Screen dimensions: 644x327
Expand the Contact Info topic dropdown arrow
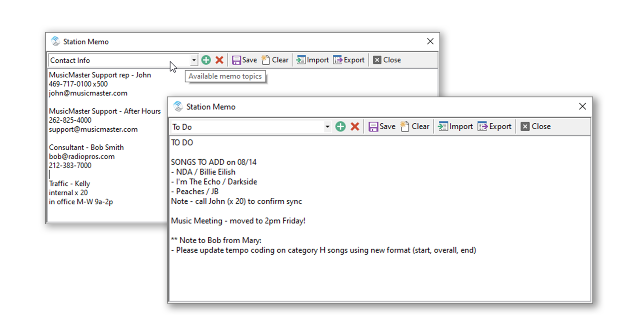pyautogui.click(x=194, y=60)
